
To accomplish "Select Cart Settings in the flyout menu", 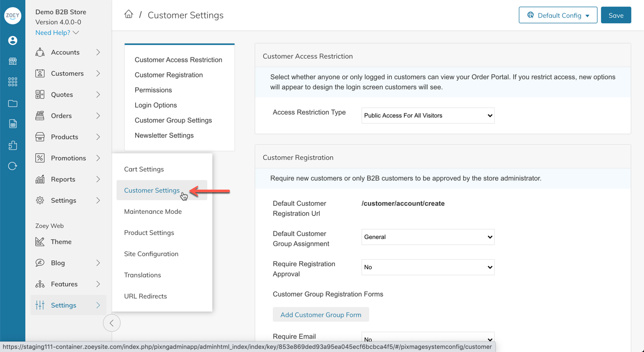I will click(x=162, y=169).
